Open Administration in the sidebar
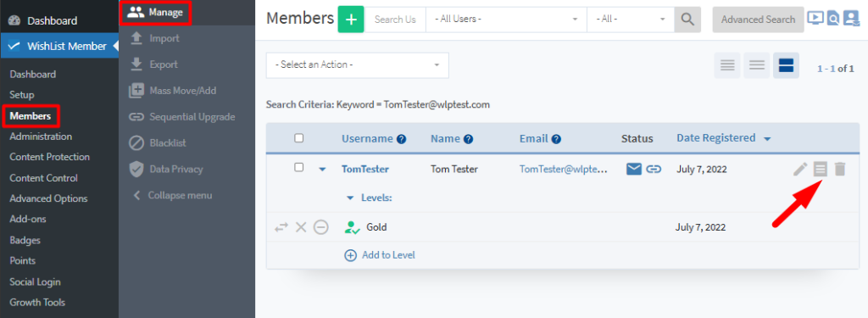Image resolution: width=868 pixels, height=318 pixels. 41,137
